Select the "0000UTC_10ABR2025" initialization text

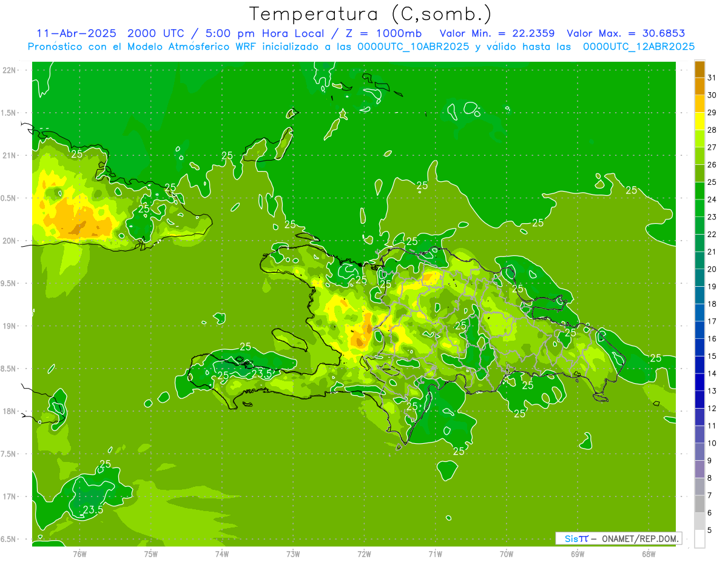[x=413, y=47]
